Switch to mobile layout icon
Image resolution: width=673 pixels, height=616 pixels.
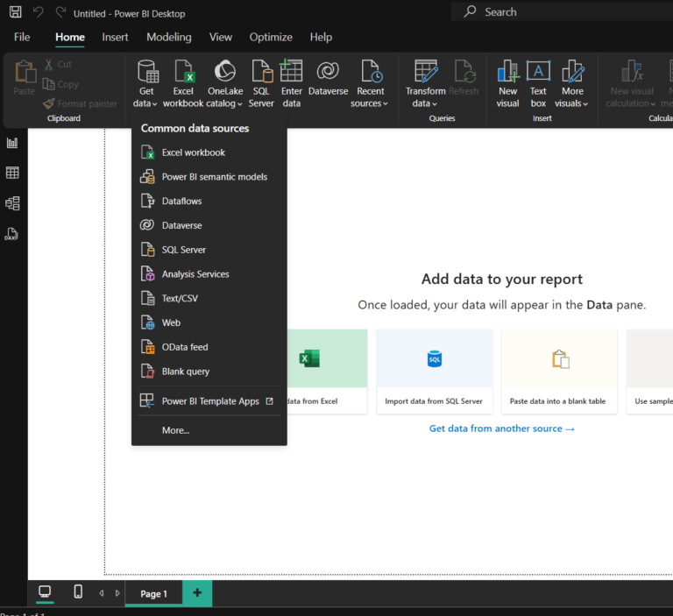pos(78,592)
